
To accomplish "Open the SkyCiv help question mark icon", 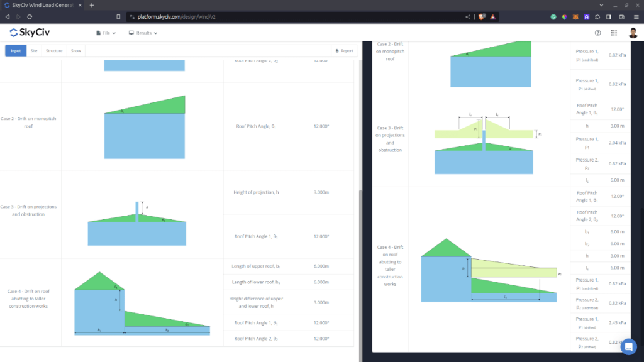I will (597, 33).
